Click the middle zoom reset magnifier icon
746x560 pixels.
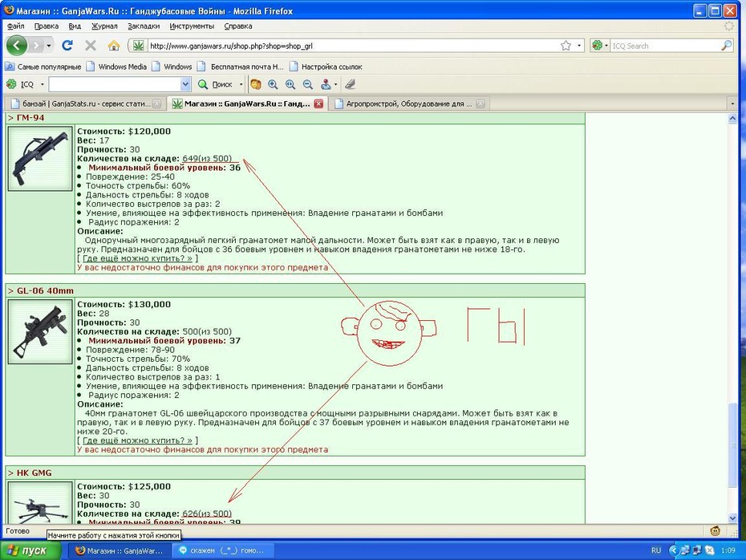tap(290, 84)
